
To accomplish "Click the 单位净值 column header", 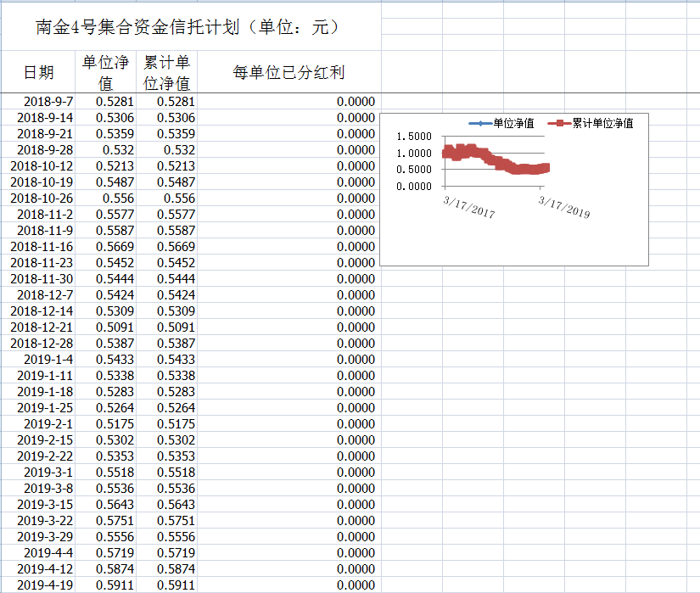I will tap(105, 72).
